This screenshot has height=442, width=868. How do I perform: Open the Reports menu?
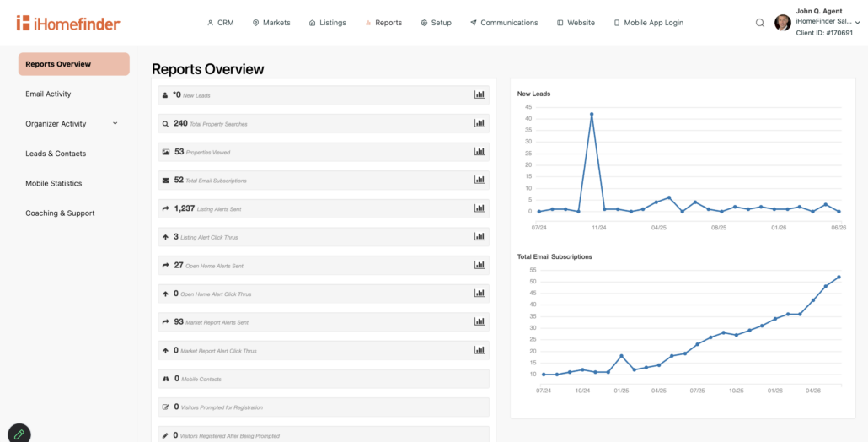383,23
